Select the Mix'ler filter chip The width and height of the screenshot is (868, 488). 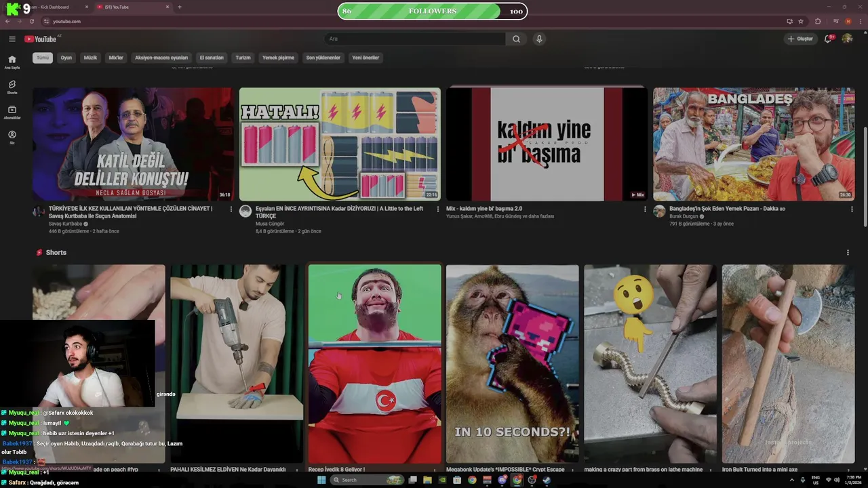point(116,58)
